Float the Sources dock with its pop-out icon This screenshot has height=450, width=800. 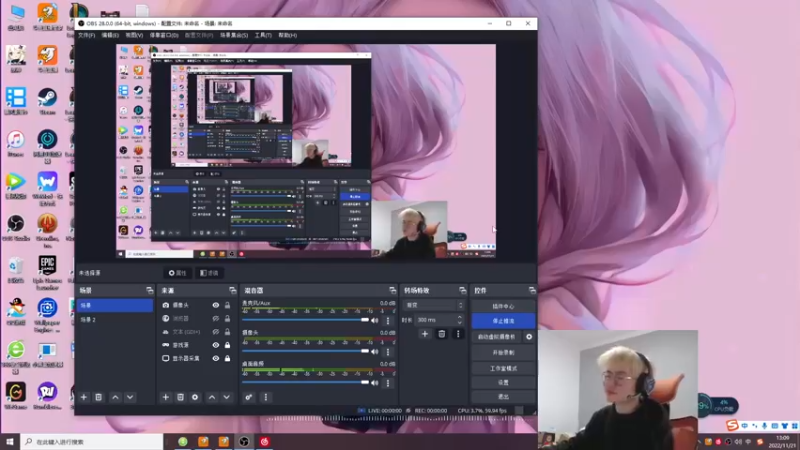click(x=233, y=290)
